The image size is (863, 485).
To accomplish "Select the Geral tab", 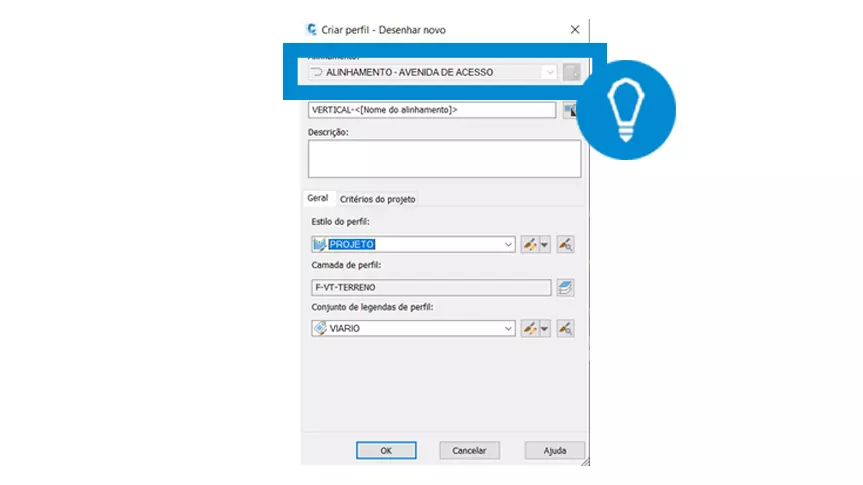I will coord(318,198).
